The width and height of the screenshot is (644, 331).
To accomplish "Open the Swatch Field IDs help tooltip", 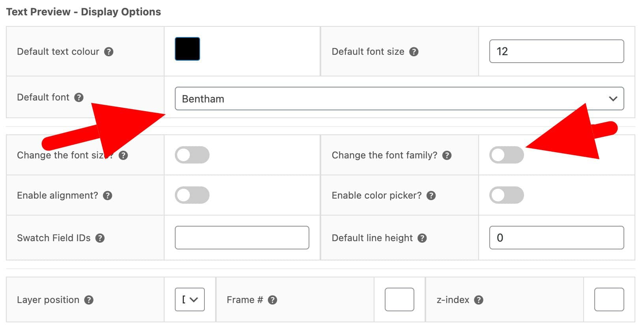I will (x=100, y=238).
